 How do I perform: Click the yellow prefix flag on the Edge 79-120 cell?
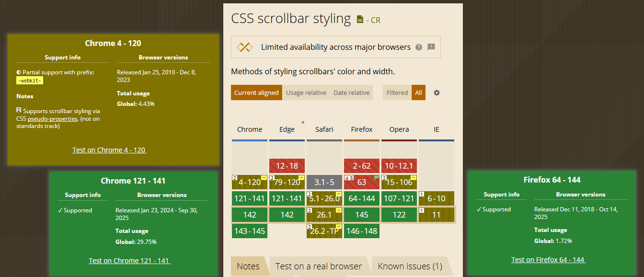pos(302,177)
